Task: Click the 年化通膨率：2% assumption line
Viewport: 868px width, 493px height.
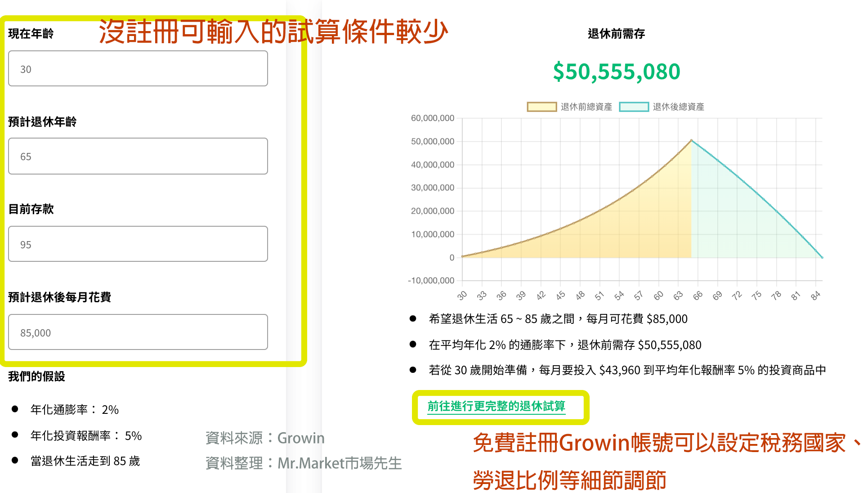Action: click(75, 410)
